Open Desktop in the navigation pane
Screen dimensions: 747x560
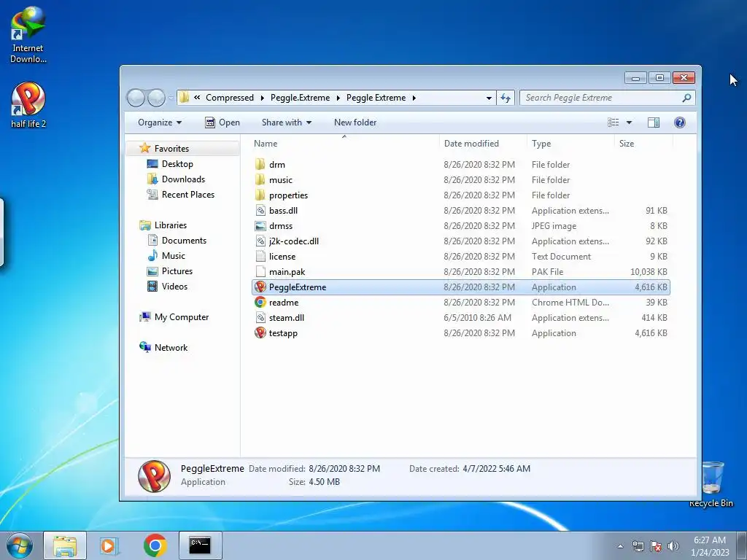pos(177,164)
